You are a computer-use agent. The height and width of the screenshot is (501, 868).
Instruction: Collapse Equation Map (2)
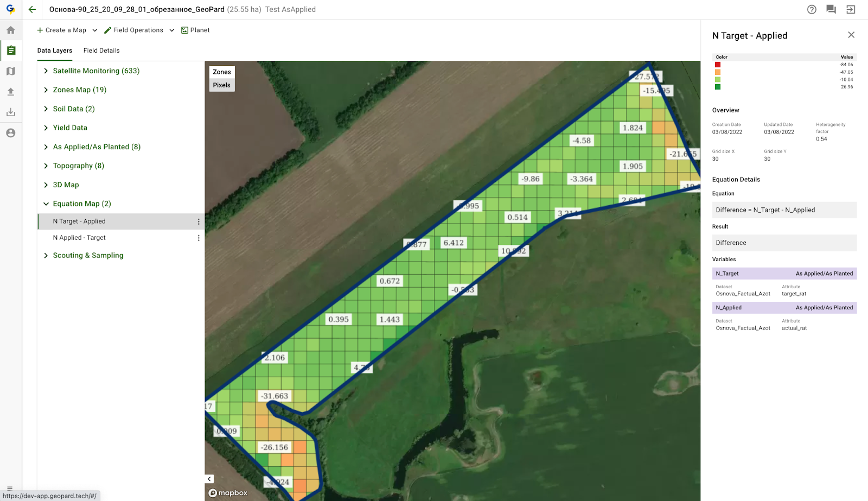(x=46, y=204)
